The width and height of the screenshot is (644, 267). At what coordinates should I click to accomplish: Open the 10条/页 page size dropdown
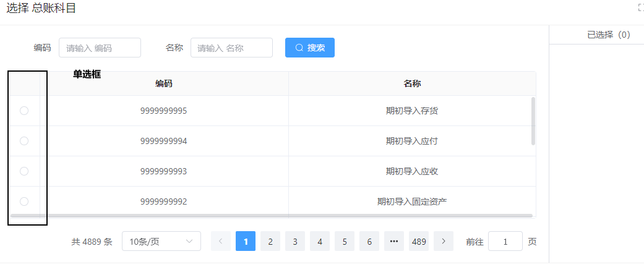click(161, 242)
